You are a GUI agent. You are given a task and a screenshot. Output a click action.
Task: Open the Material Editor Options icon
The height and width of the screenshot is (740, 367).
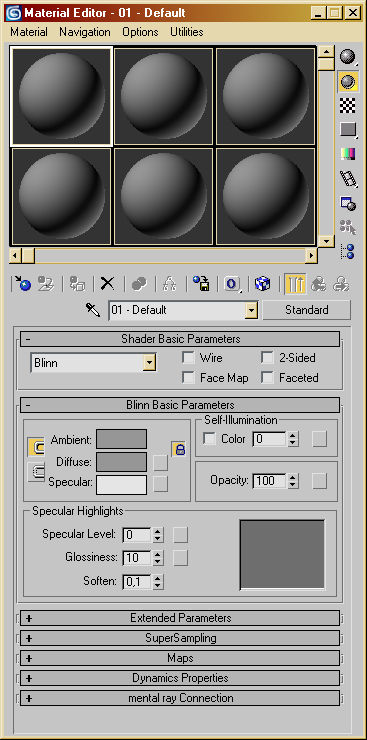pos(348,203)
